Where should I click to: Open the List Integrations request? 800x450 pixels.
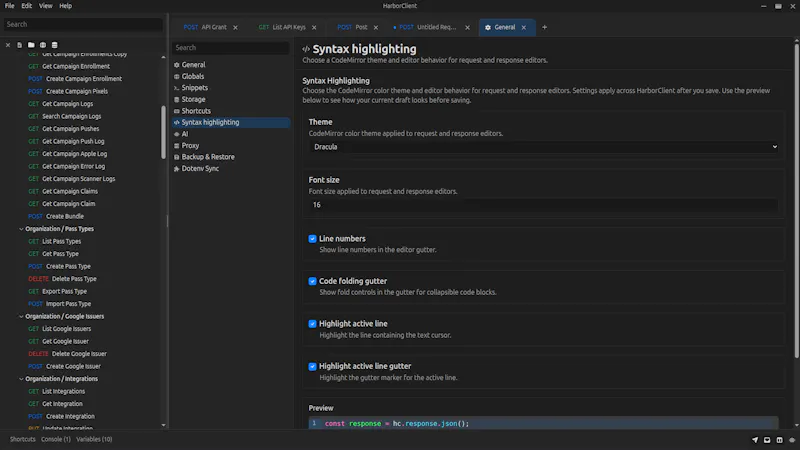tap(63, 392)
